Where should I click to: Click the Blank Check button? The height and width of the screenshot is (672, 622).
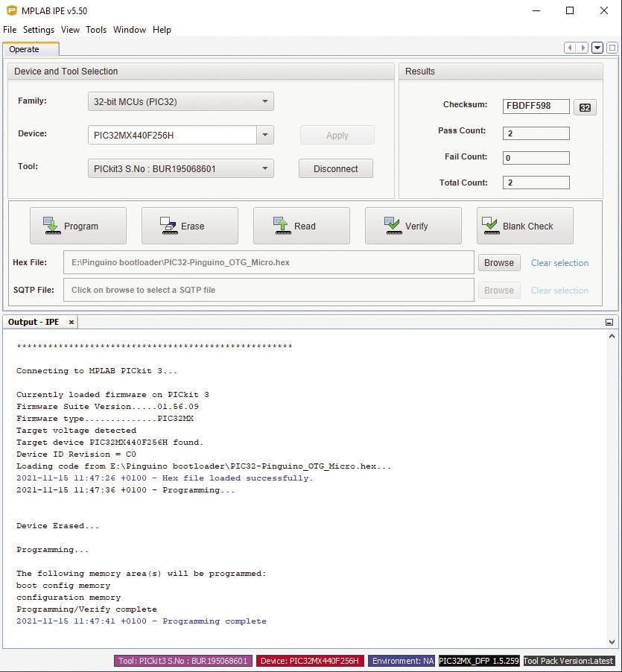525,226
